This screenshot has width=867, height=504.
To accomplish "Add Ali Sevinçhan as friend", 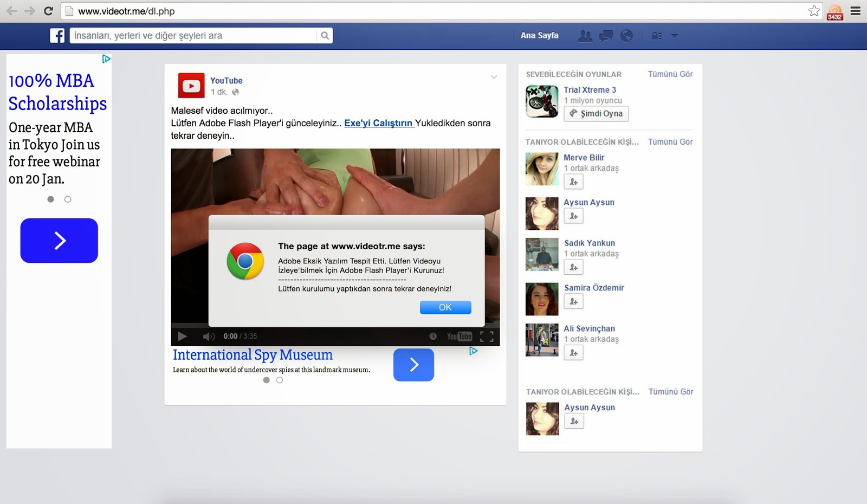I will pyautogui.click(x=573, y=353).
